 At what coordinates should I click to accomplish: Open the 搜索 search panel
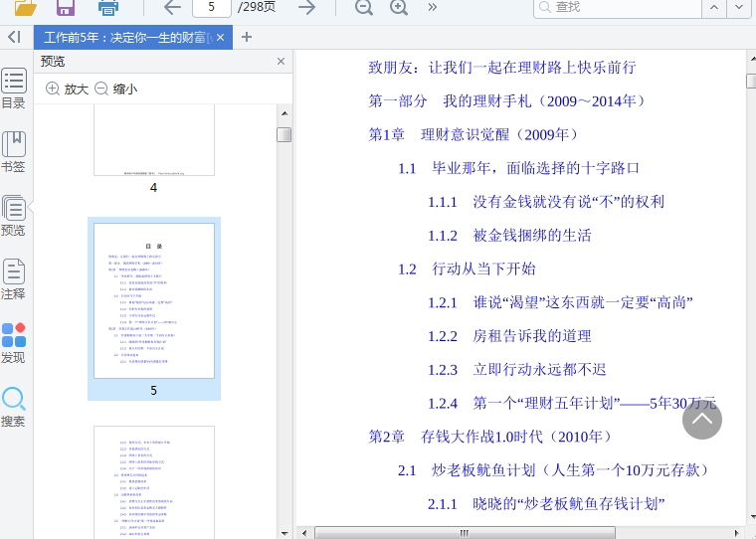[x=14, y=407]
